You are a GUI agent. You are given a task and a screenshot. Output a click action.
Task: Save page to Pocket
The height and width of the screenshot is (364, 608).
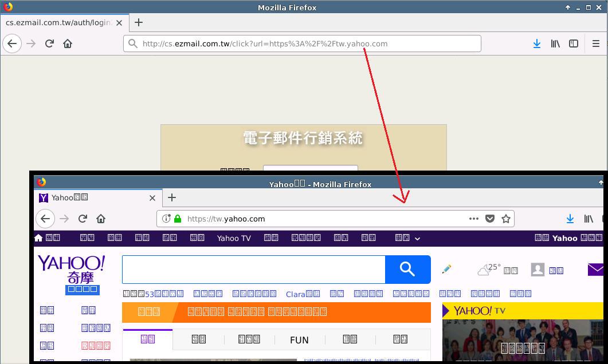click(x=490, y=219)
